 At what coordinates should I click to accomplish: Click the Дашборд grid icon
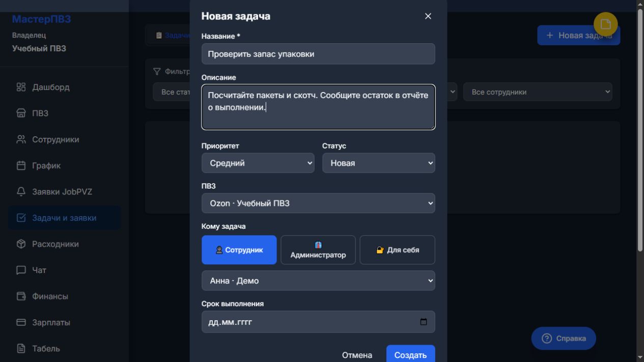(21, 87)
